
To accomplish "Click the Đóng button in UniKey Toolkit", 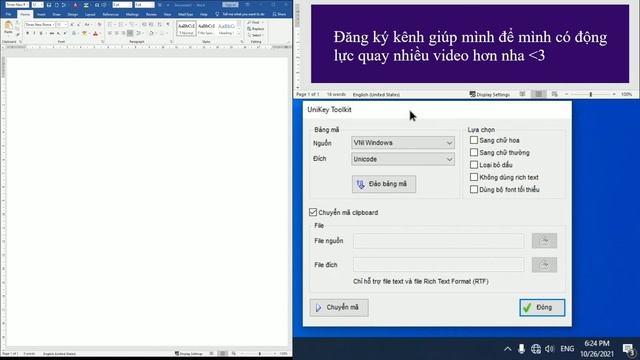I will pyautogui.click(x=542, y=307).
